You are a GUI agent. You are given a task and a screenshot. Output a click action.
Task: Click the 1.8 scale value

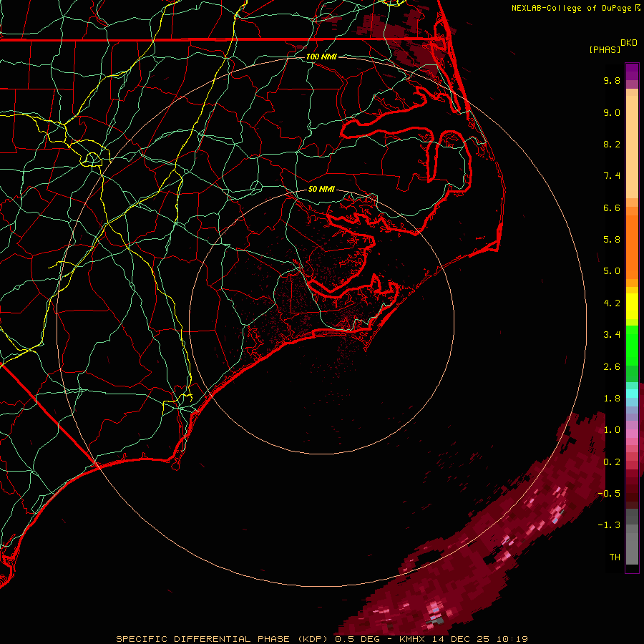(612, 399)
